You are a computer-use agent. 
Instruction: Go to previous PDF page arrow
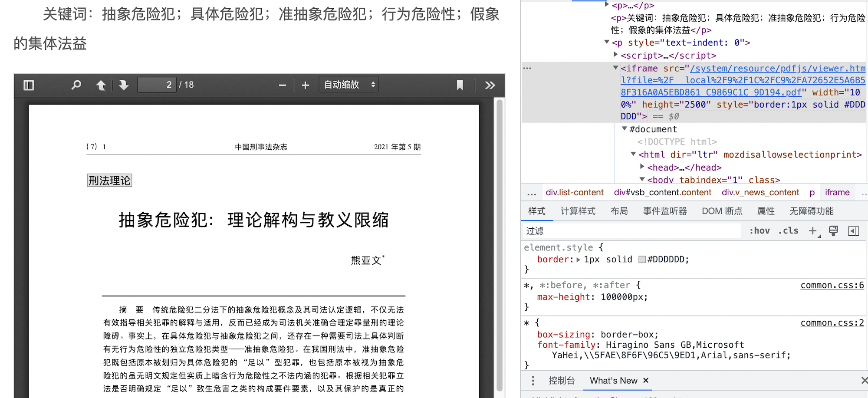(x=101, y=85)
